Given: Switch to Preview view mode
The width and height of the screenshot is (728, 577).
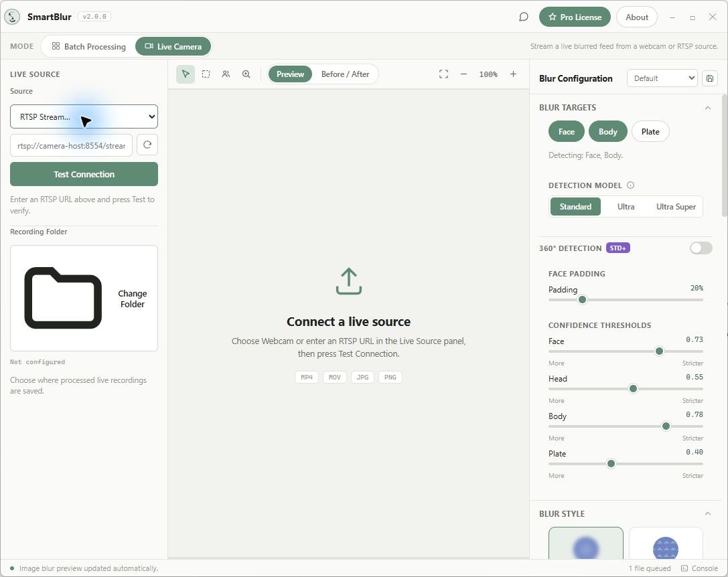Looking at the screenshot, I should (290, 74).
